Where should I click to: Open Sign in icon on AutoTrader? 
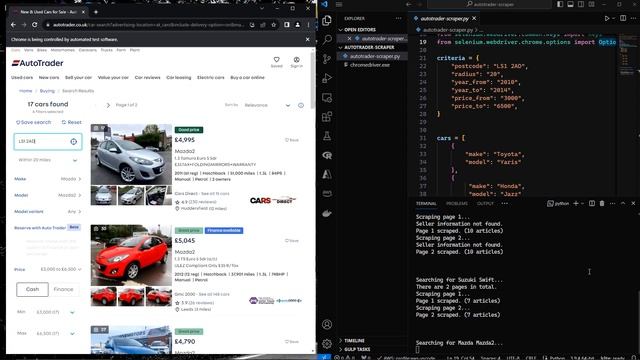click(296, 62)
